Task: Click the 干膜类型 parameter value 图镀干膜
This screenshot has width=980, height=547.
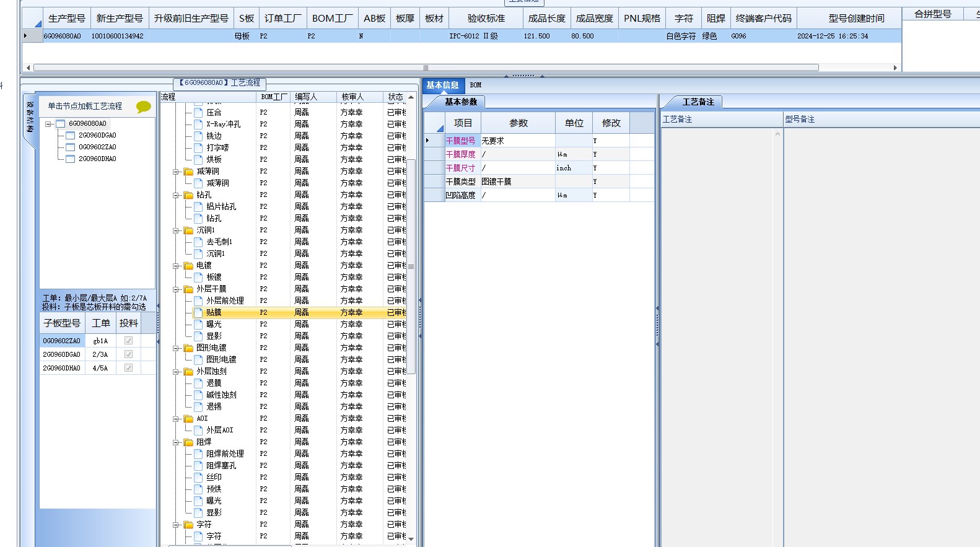Action: click(x=518, y=182)
